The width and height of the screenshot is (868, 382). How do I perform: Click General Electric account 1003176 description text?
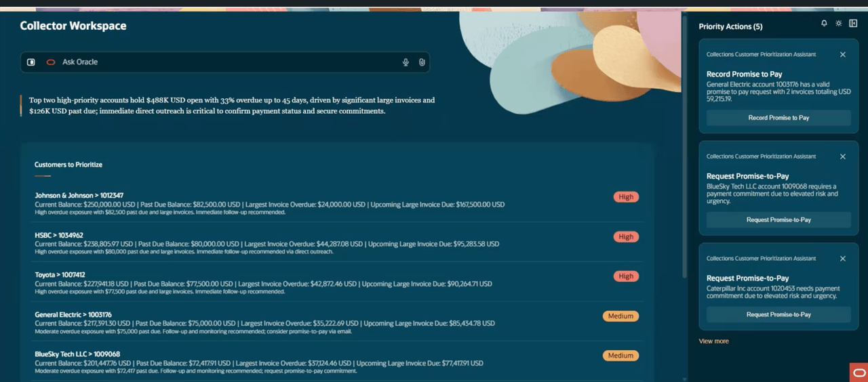[x=778, y=91]
